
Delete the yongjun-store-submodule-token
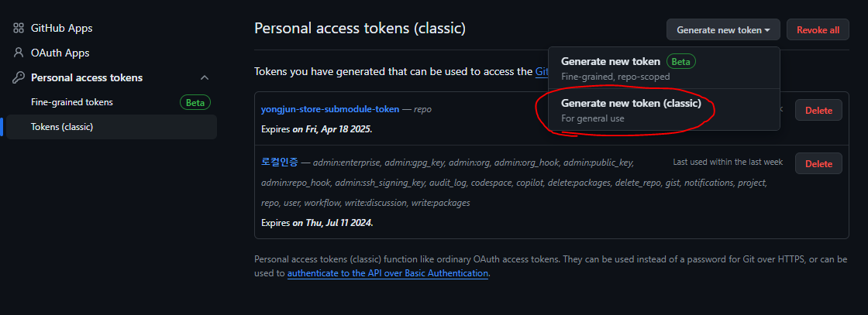818,111
